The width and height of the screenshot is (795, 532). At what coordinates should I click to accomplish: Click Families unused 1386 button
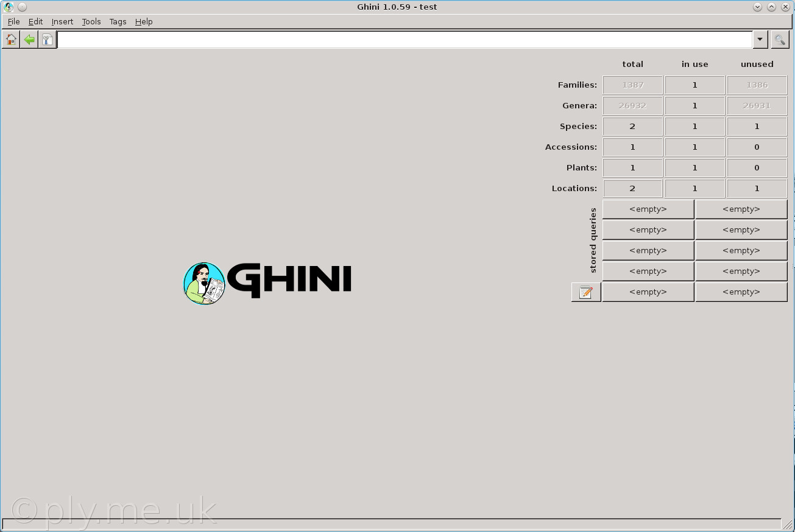pos(757,85)
